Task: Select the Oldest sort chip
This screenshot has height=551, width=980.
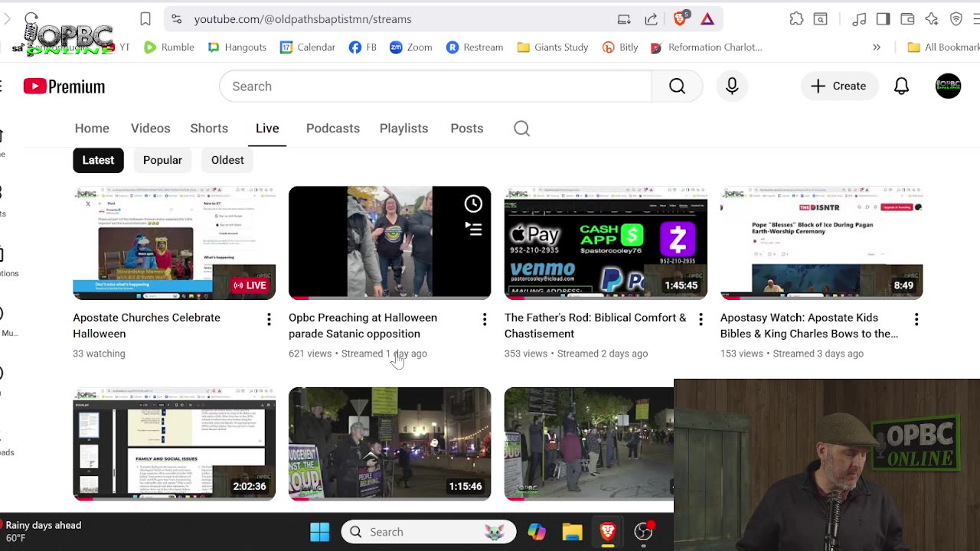Action: tap(227, 160)
